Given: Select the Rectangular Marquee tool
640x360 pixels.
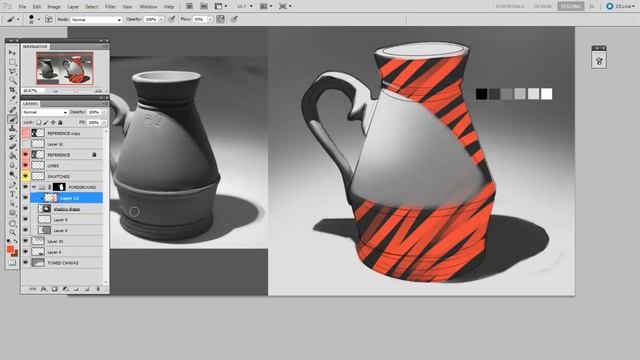Looking at the screenshot, I should pos(12,62).
